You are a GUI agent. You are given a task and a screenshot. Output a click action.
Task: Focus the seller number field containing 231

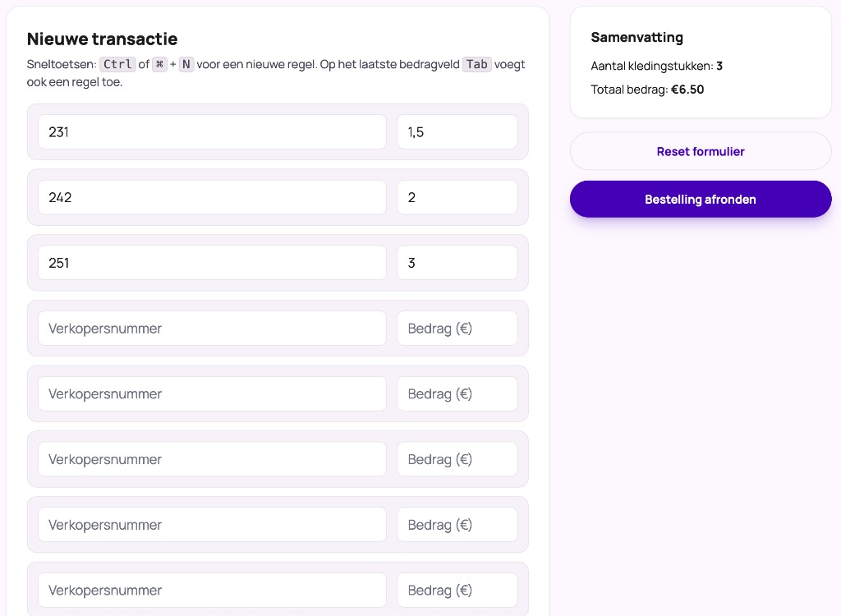point(212,131)
